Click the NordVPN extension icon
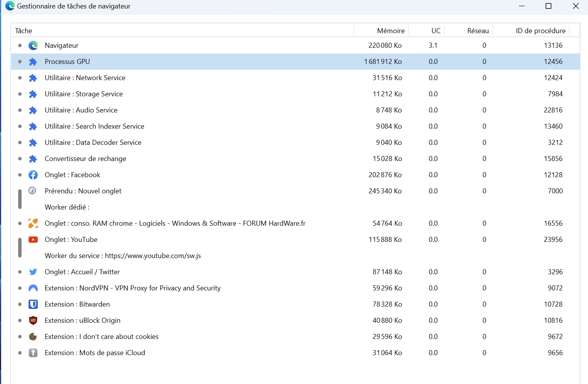 (33, 288)
